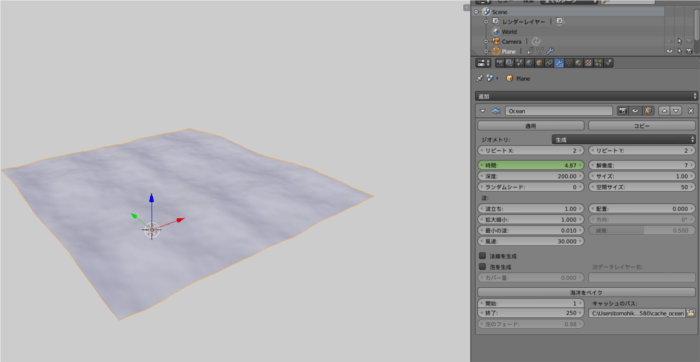The image size is (700, 362).
Task: Select Plane object in outliner
Action: click(x=508, y=51)
